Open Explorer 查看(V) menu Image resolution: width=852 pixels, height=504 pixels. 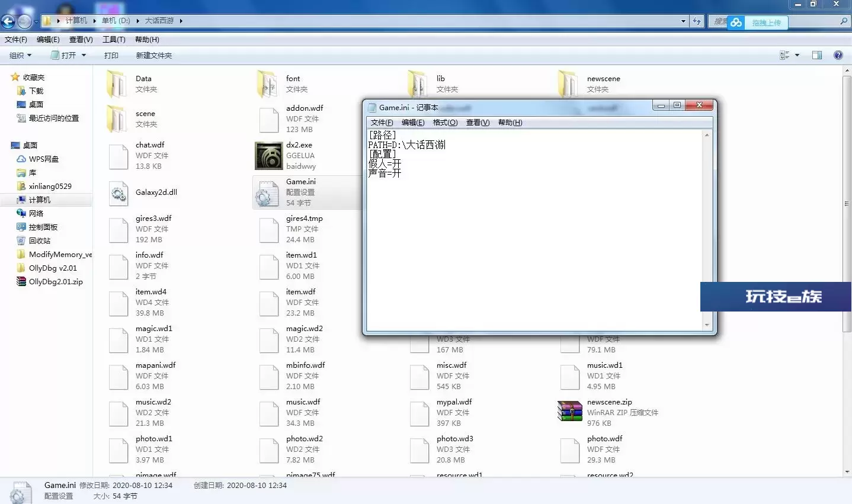click(x=81, y=40)
